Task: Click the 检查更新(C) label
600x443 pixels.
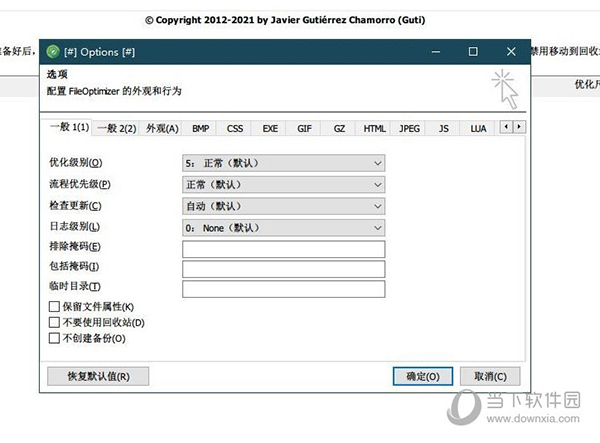Action: pyautogui.click(x=75, y=206)
